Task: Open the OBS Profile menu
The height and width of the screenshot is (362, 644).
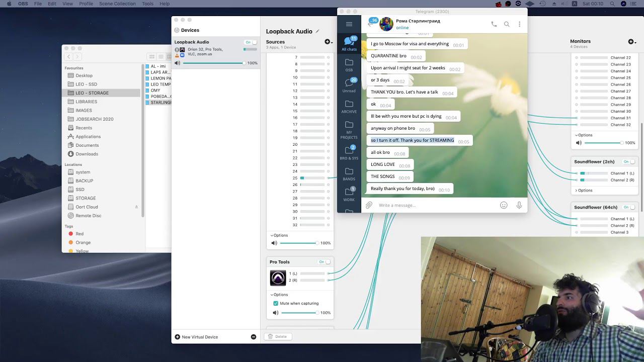Action: click(86, 4)
